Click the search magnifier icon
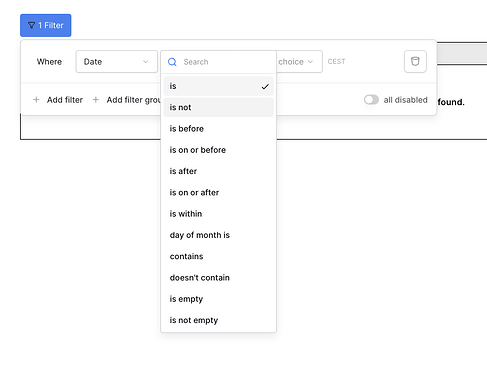Image resolution: width=487 pixels, height=375 pixels. (172, 62)
